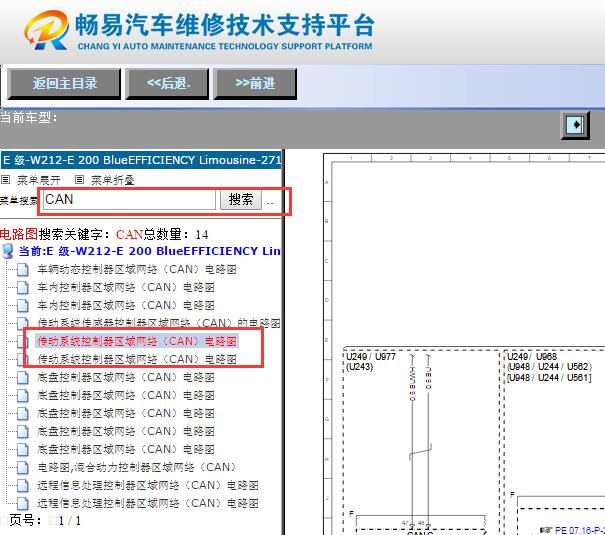
Task: Click tree root 当前:E 级-W212-E 200 BlueEFFICIENCY
Action: click(x=150, y=251)
